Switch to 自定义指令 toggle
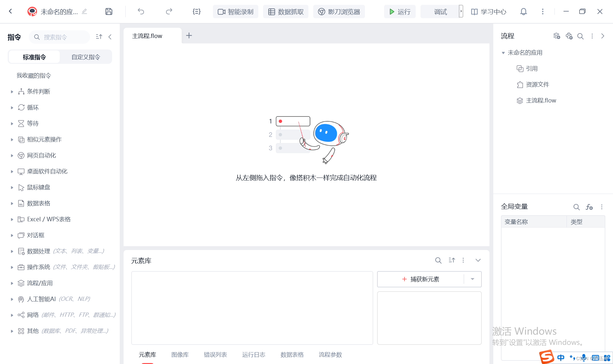This screenshot has height=364, width=613. pyautogui.click(x=86, y=57)
